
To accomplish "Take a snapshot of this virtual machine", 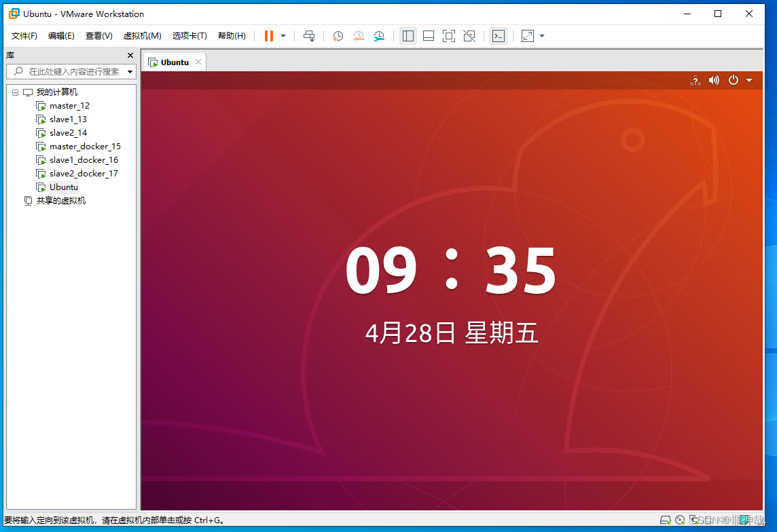I will click(338, 36).
